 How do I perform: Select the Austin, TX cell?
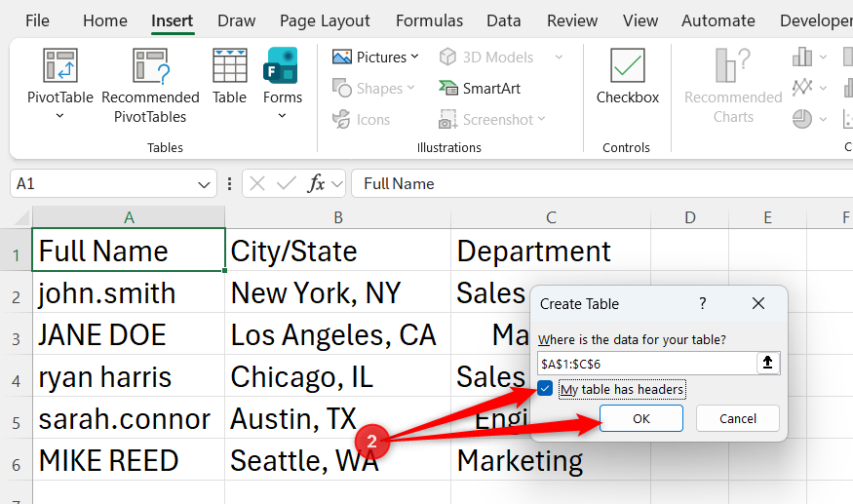pos(338,418)
